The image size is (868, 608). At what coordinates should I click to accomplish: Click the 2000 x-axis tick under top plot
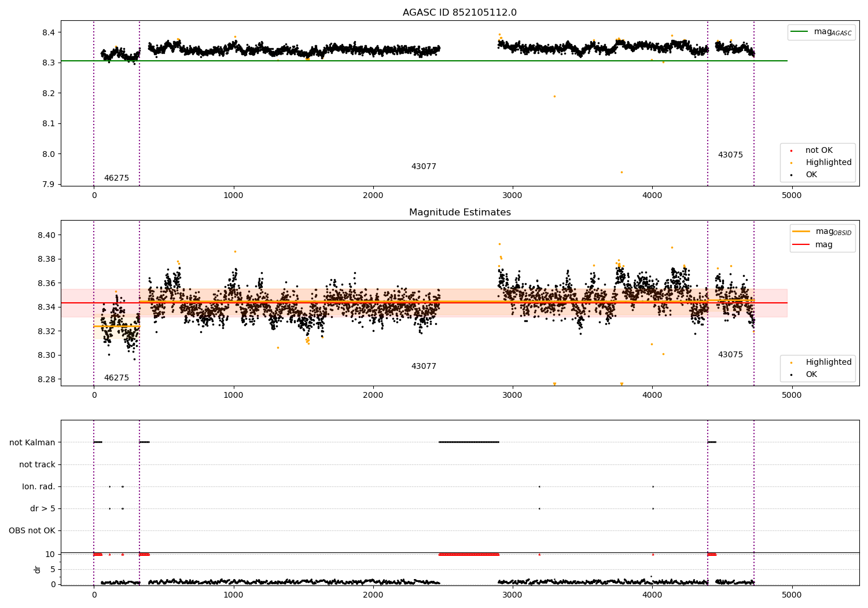373,196
